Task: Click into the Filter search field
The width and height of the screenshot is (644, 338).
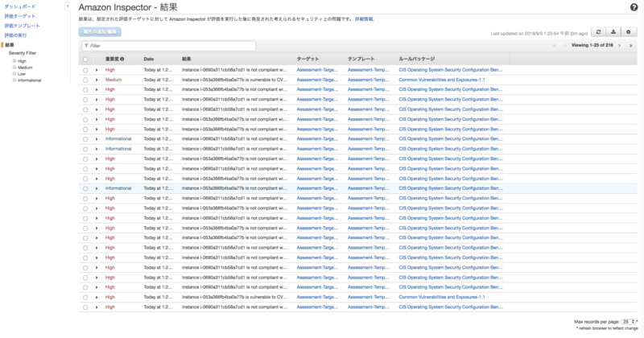Action: (x=168, y=46)
